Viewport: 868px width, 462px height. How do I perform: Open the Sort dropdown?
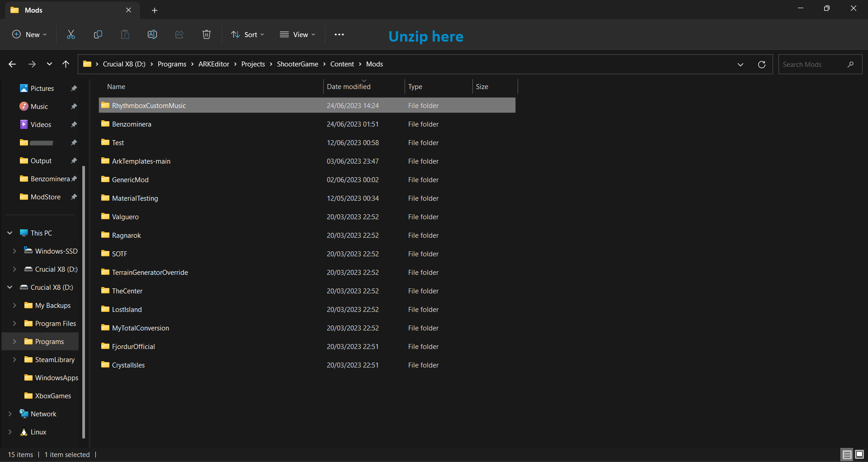click(248, 34)
